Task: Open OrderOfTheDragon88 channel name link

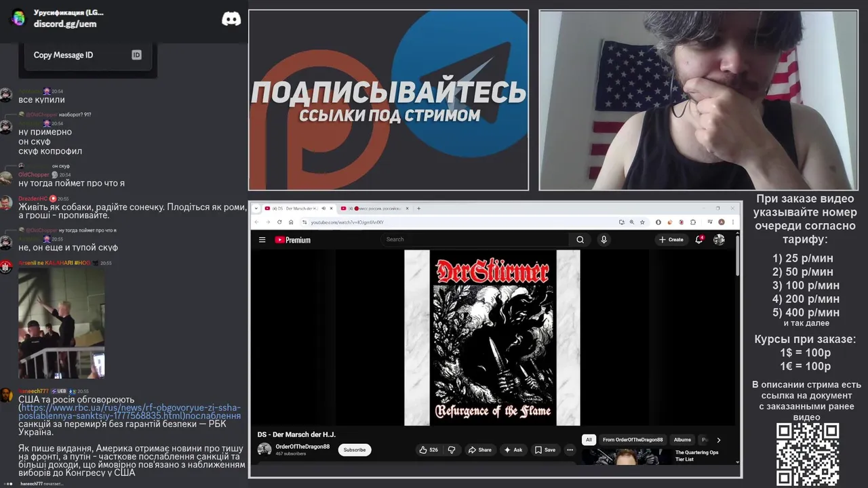Action: [302, 447]
